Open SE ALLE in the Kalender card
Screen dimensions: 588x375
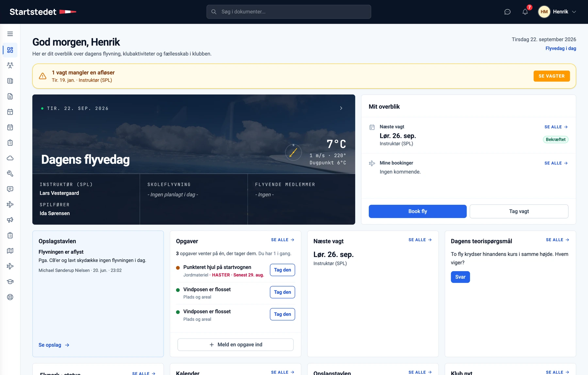tap(283, 372)
